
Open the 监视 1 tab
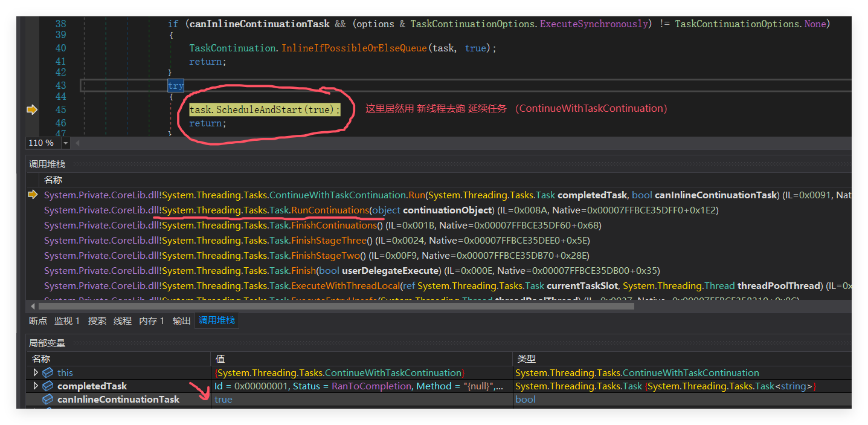point(67,321)
